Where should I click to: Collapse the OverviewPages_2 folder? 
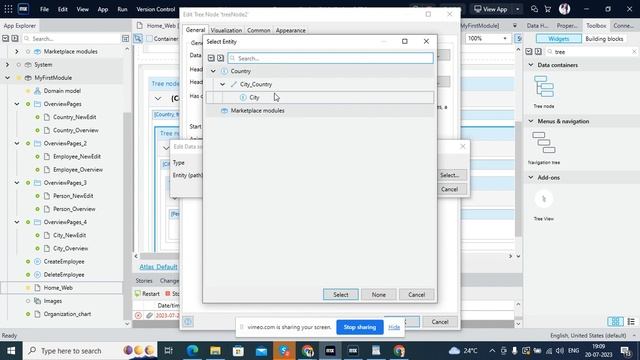pyautogui.click(x=17, y=143)
